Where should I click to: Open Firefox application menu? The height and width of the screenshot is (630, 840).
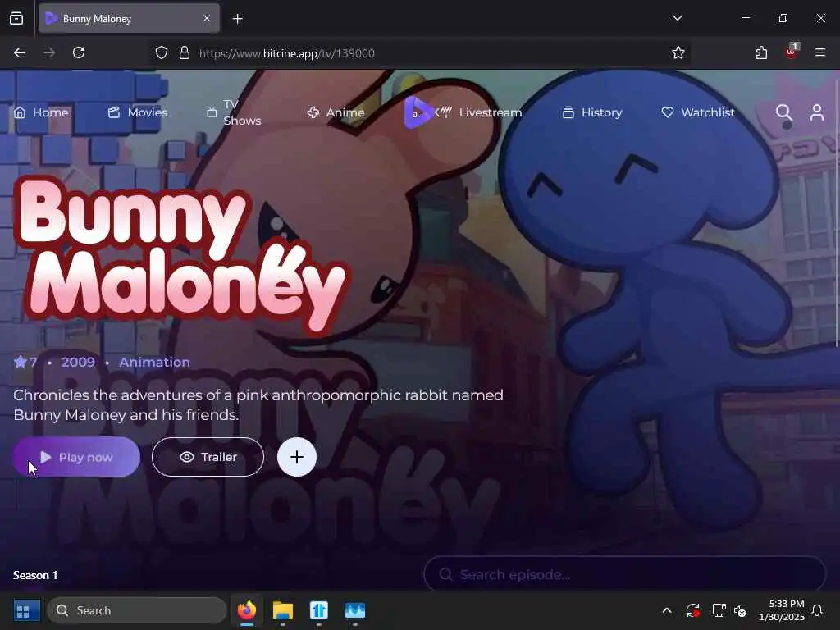820,52
